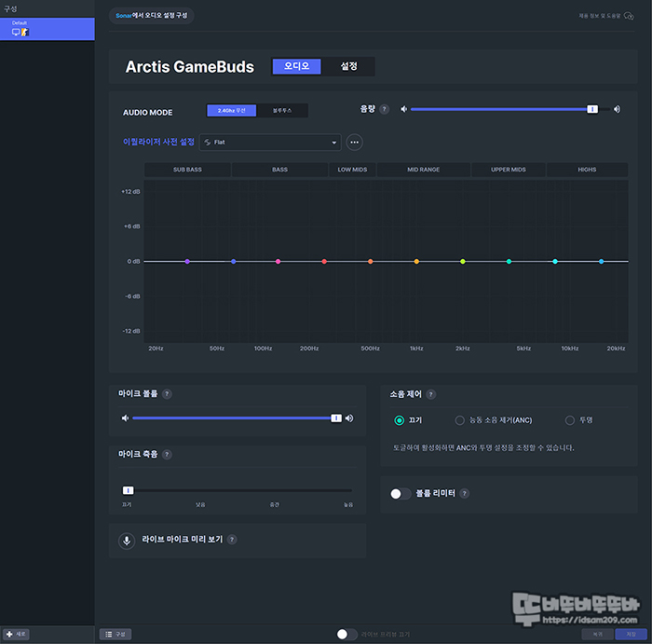Select the UPPER MIDS band header
Screen dimensions: 652x644
(x=509, y=170)
